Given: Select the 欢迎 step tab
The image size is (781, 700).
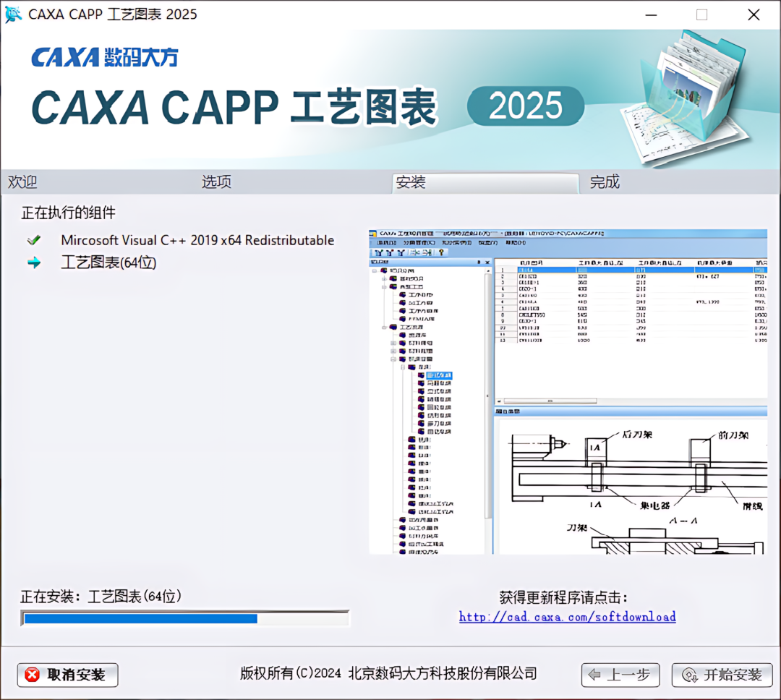Looking at the screenshot, I should [x=22, y=182].
